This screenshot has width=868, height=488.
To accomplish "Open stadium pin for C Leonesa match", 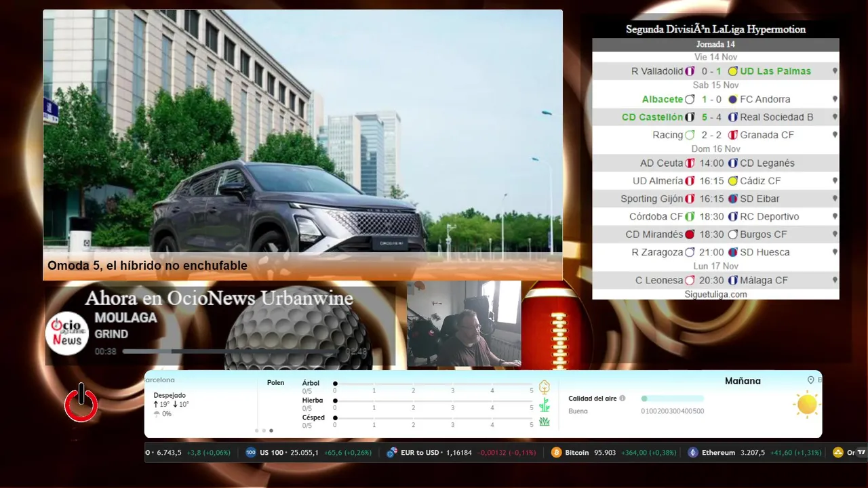I will (835, 280).
